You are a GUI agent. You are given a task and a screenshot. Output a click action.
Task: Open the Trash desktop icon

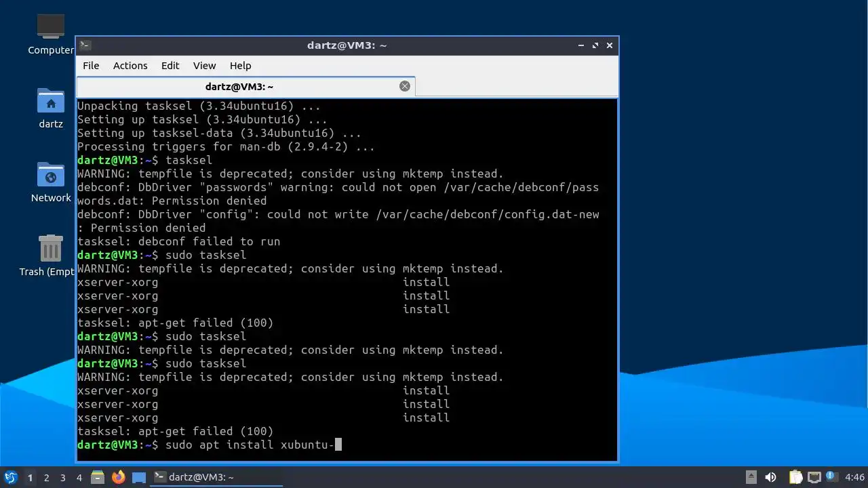tap(51, 256)
